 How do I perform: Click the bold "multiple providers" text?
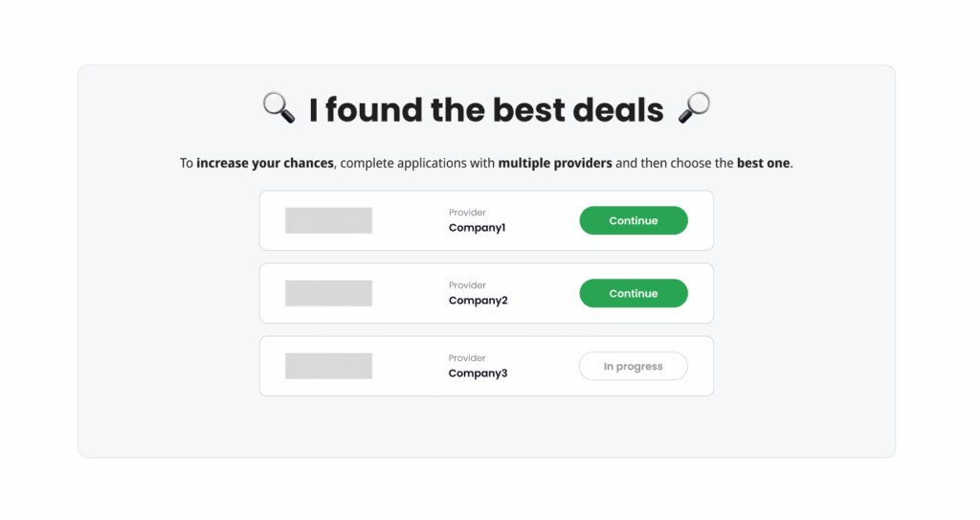coord(554,163)
